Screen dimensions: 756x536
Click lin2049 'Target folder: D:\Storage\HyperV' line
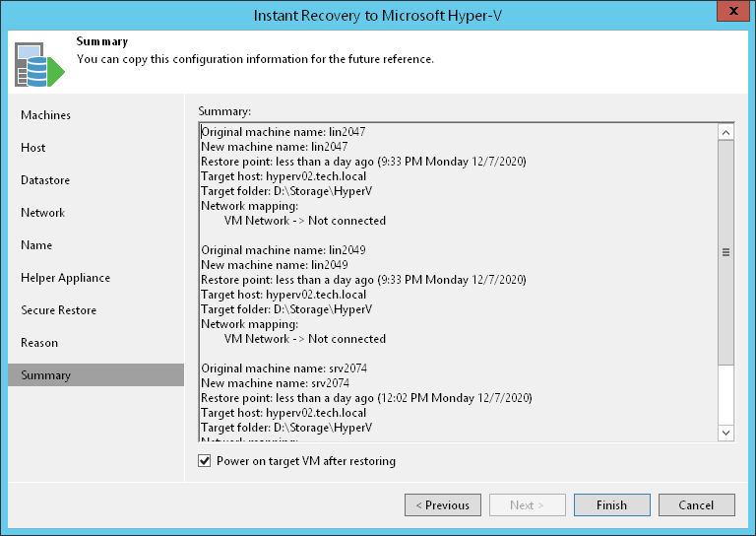(286, 309)
